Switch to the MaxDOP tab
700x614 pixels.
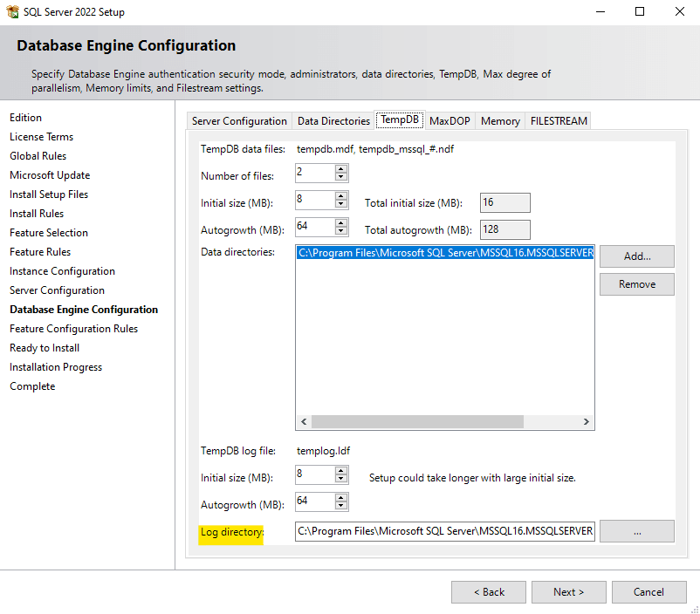click(450, 121)
